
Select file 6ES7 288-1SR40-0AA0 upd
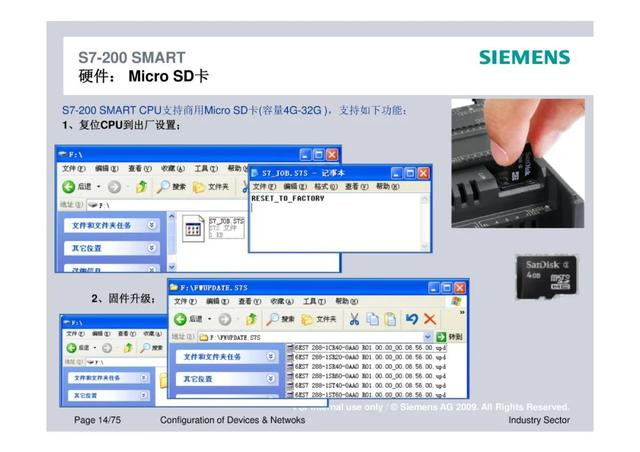click(367, 366)
